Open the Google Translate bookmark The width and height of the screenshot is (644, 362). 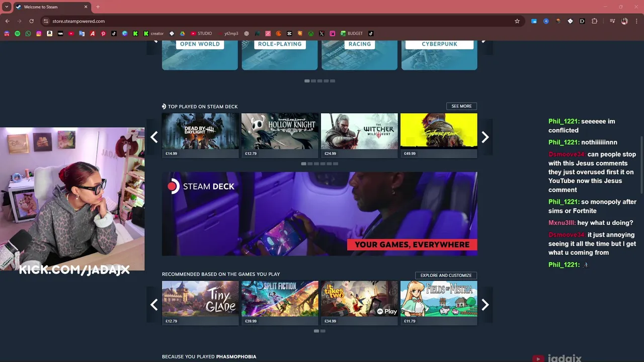pyautogui.click(x=82, y=33)
